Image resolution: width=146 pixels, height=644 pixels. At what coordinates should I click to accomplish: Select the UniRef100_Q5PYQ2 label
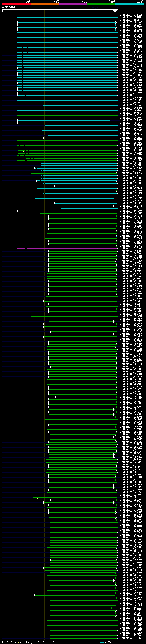[131, 35]
